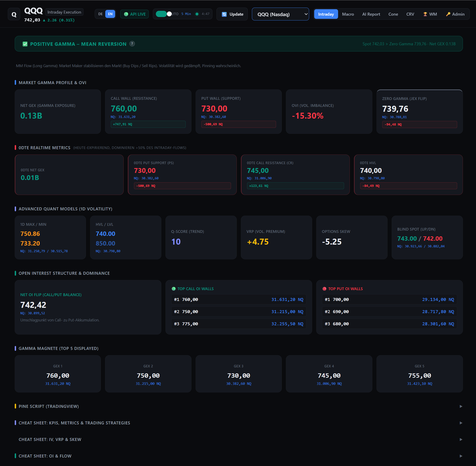Screen dimensions: 476x466
Task: Click the API LIVE status badge
Action: [135, 14]
